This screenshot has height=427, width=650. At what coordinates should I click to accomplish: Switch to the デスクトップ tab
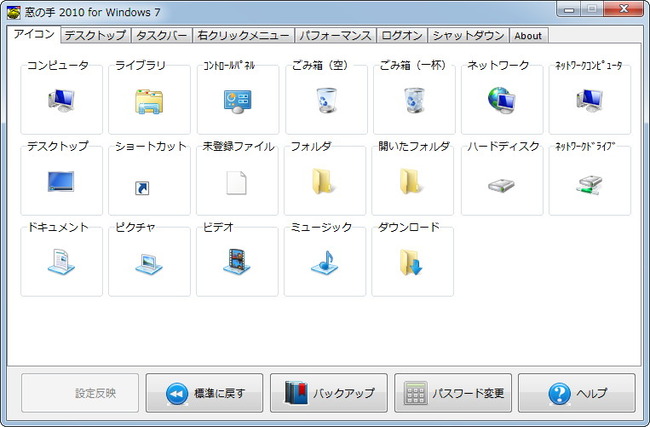coord(95,36)
